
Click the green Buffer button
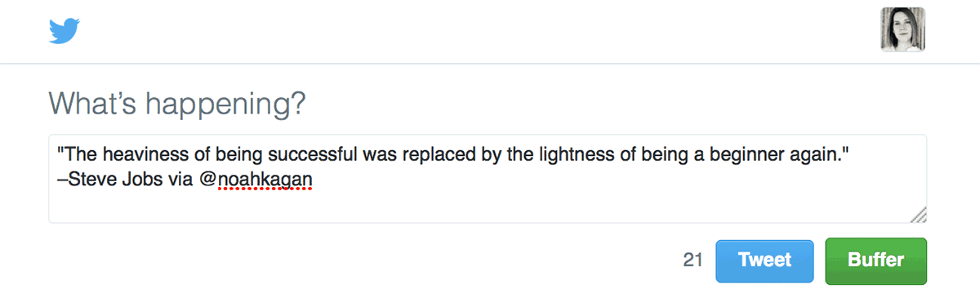point(875,260)
